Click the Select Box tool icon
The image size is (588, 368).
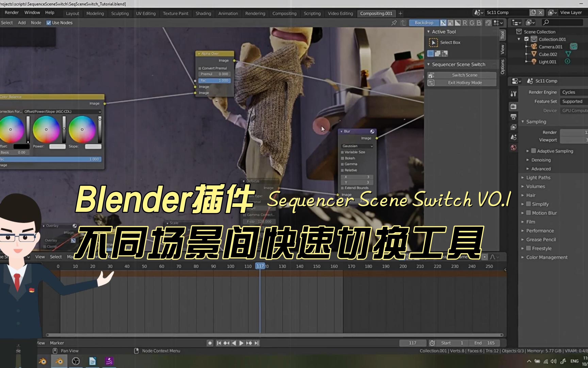(433, 43)
